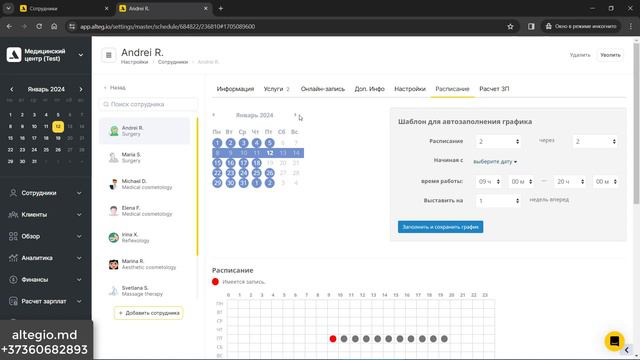Open the start hour 09 ч dropdown
Viewport: 640px width, 360px height.
pos(489,182)
